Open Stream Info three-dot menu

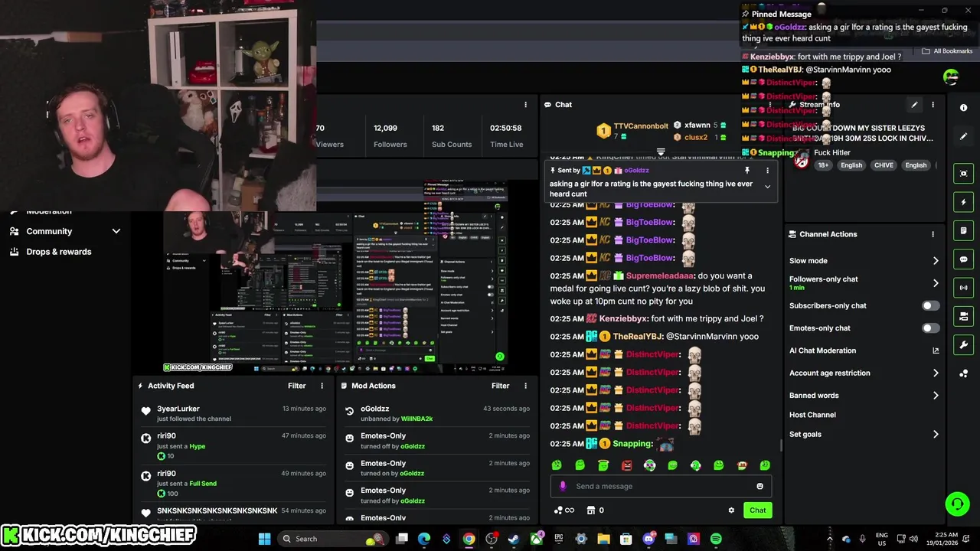tap(933, 105)
